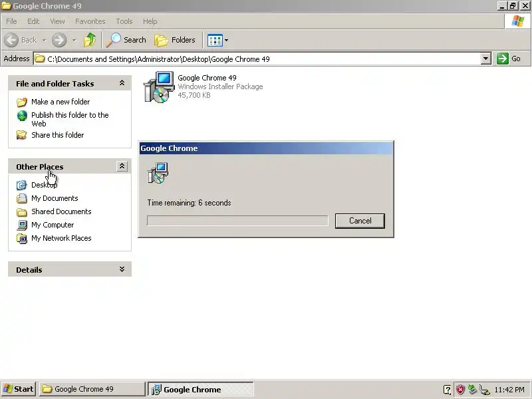Image resolution: width=532 pixels, height=399 pixels.
Task: Open the Edit menu
Action: (x=33, y=21)
